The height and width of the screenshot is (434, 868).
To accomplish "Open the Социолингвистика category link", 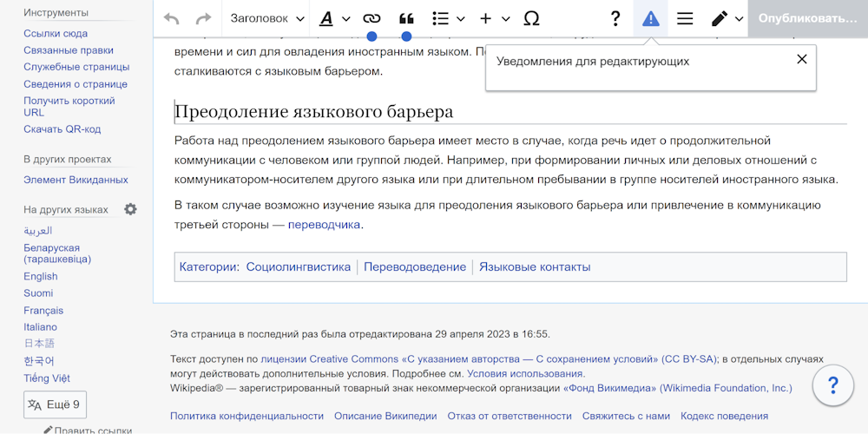I will pyautogui.click(x=298, y=266).
